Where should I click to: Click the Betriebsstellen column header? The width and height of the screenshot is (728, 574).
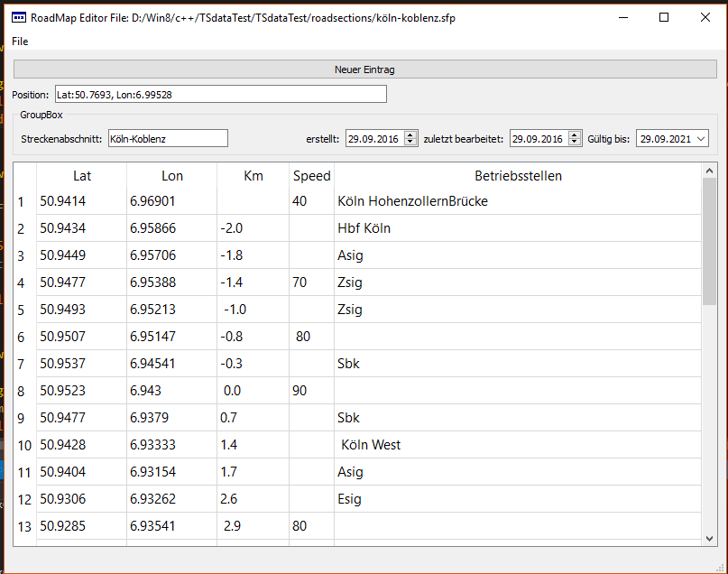click(518, 176)
